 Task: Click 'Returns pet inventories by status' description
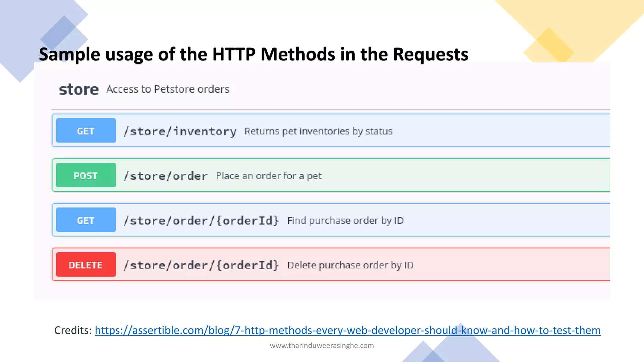point(318,131)
